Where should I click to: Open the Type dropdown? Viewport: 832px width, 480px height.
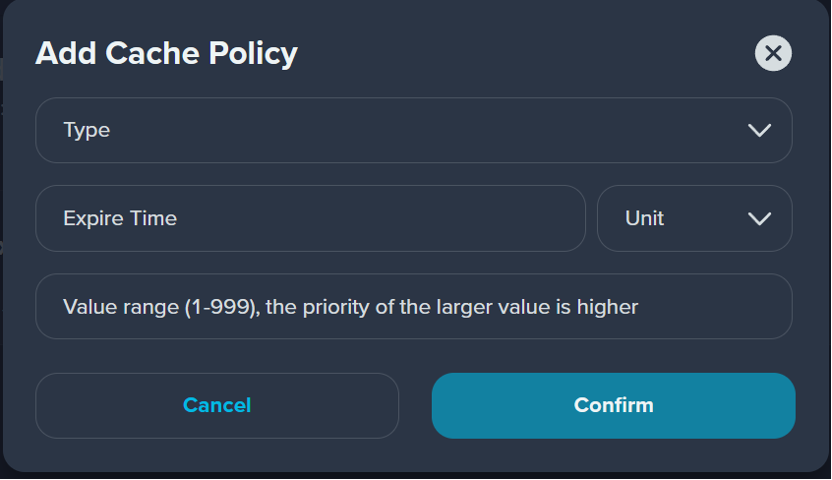pyautogui.click(x=414, y=130)
